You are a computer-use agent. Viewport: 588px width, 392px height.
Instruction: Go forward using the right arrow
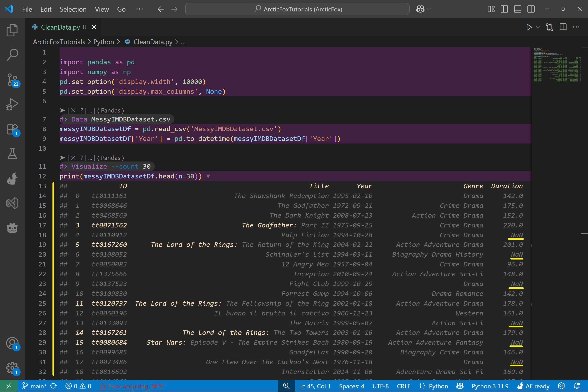click(x=175, y=9)
